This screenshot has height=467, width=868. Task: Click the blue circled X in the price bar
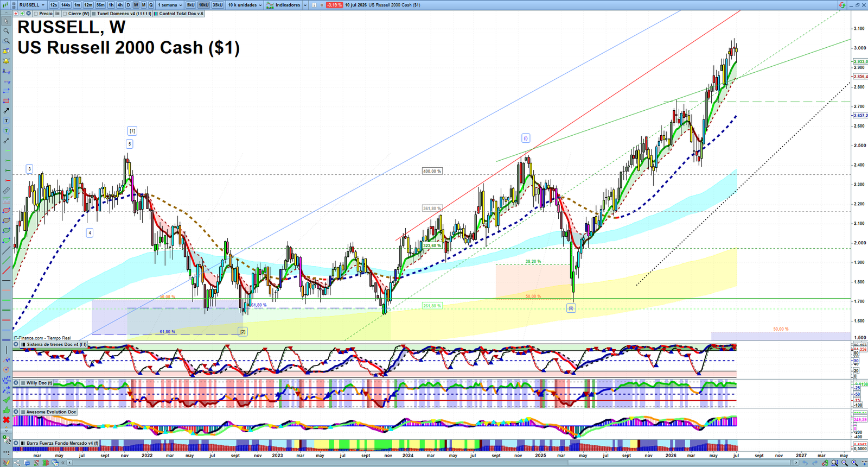coord(28,14)
